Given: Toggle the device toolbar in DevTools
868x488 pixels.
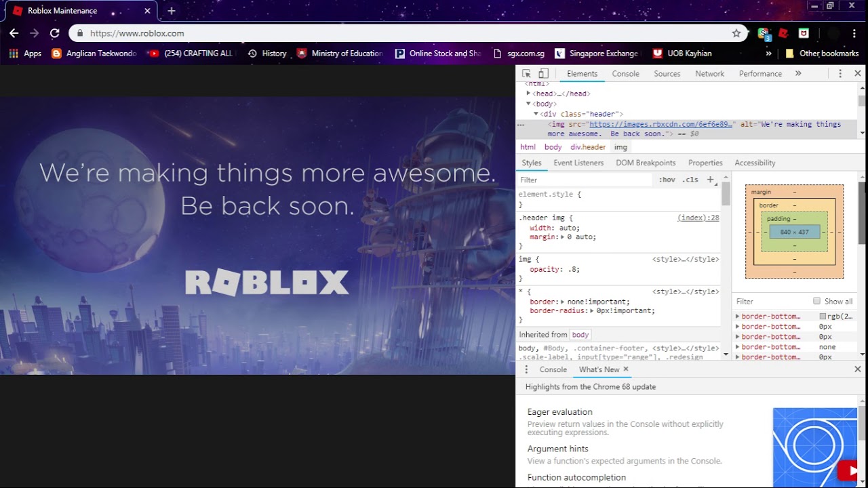Looking at the screenshot, I should tap(543, 73).
